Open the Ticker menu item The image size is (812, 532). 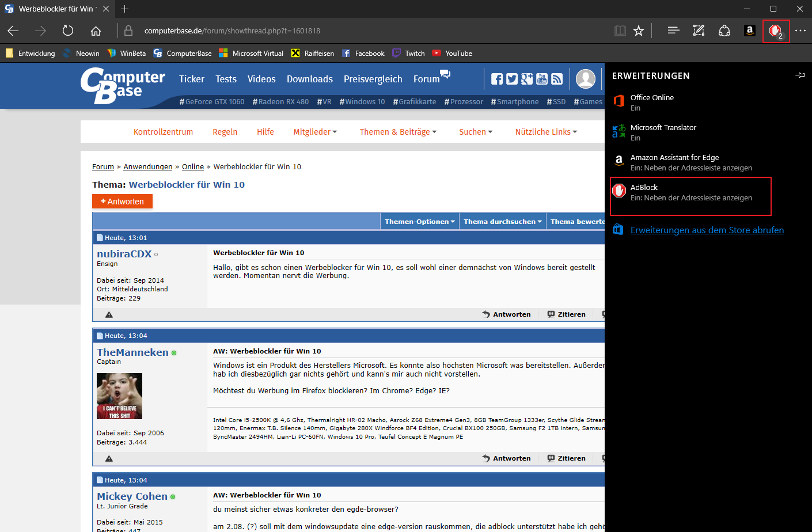coord(192,79)
